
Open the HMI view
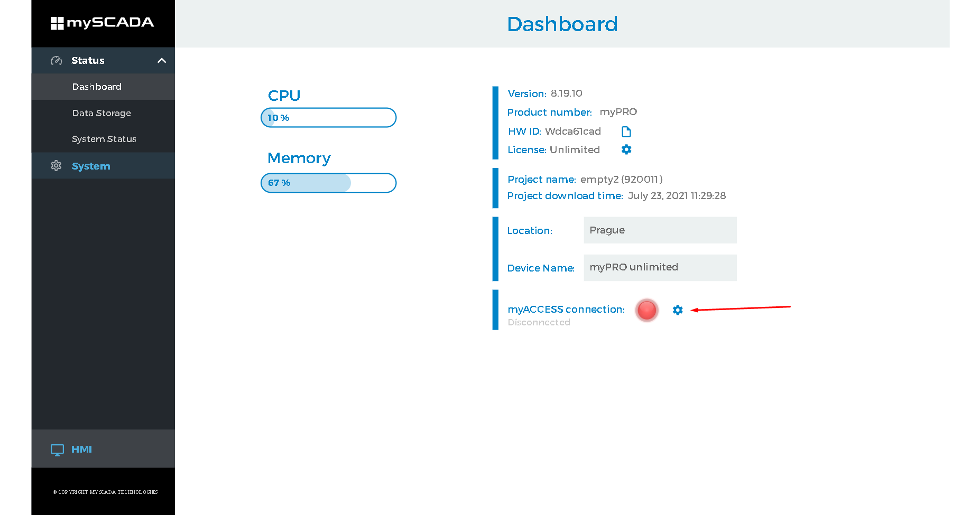pyautogui.click(x=103, y=449)
